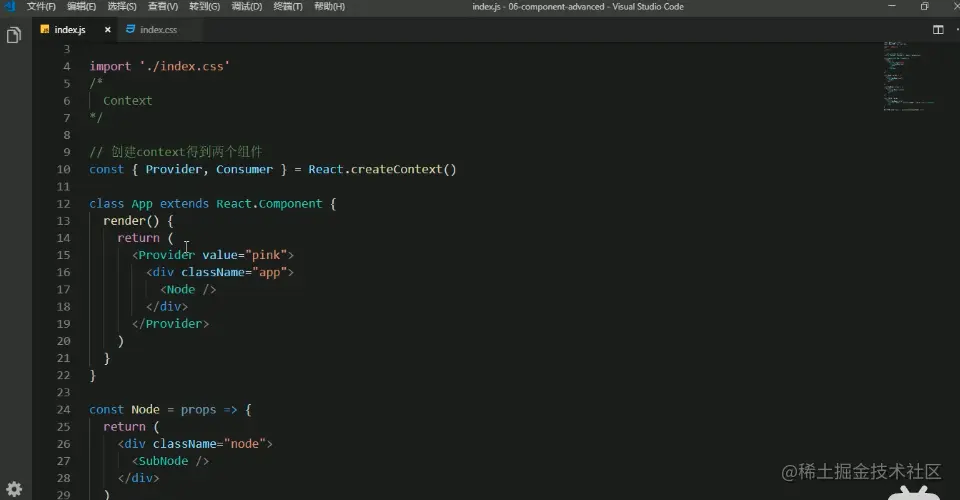Image resolution: width=960 pixels, height=500 pixels.
Task: Open the 终端(T) menu
Action: pyautogui.click(x=288, y=7)
